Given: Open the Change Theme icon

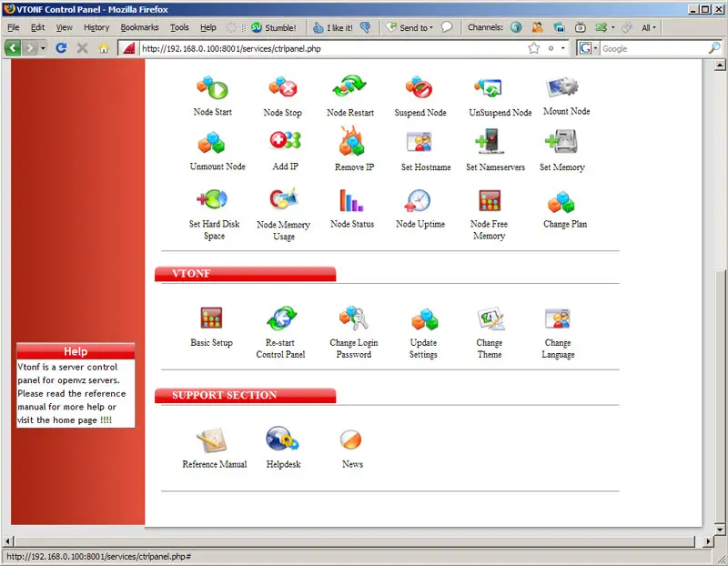Looking at the screenshot, I should (x=490, y=318).
